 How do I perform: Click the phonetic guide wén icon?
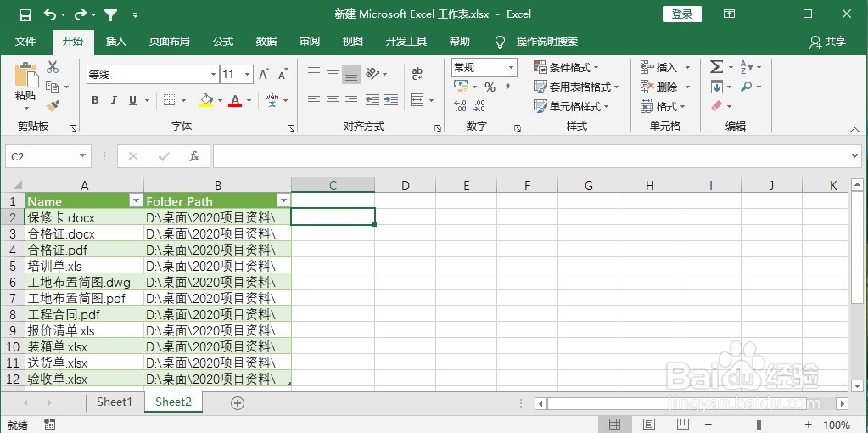(x=272, y=100)
